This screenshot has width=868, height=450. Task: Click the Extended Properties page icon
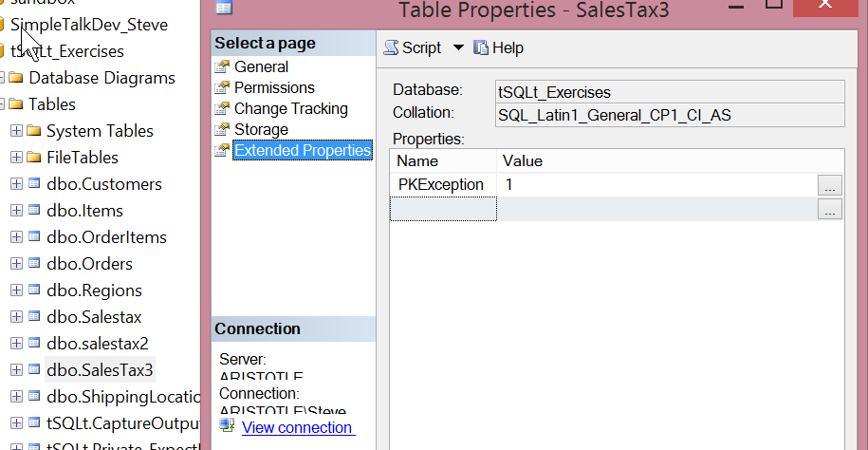222,151
